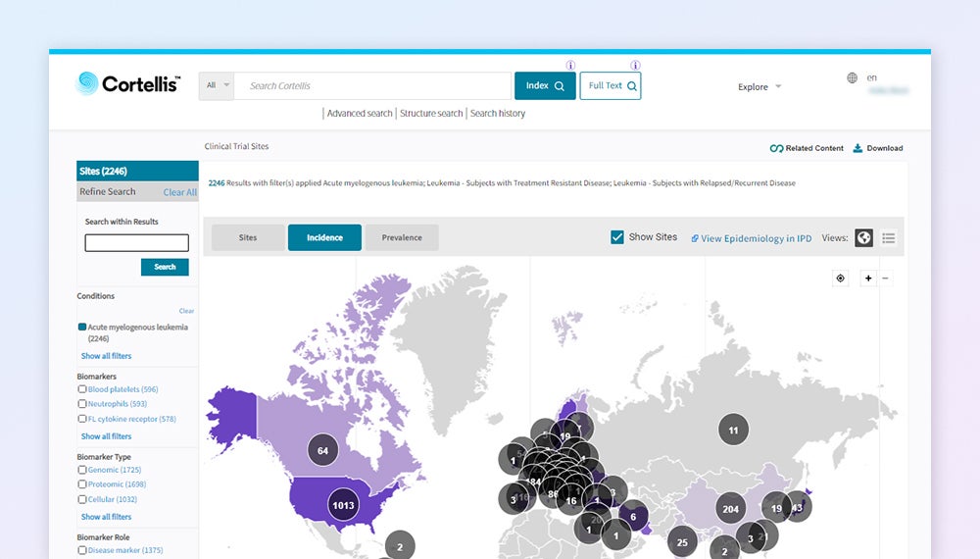
Task: Click the map locate target icon
Action: click(840, 279)
